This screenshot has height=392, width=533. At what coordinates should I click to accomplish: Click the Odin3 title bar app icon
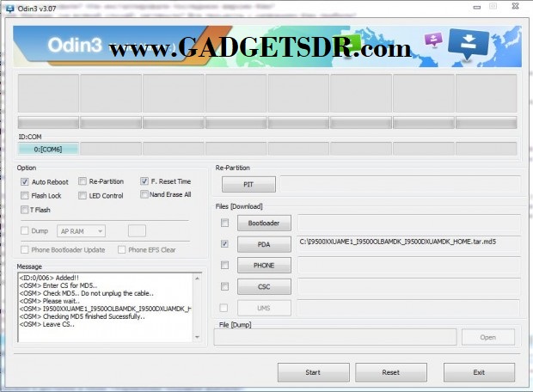[9, 9]
